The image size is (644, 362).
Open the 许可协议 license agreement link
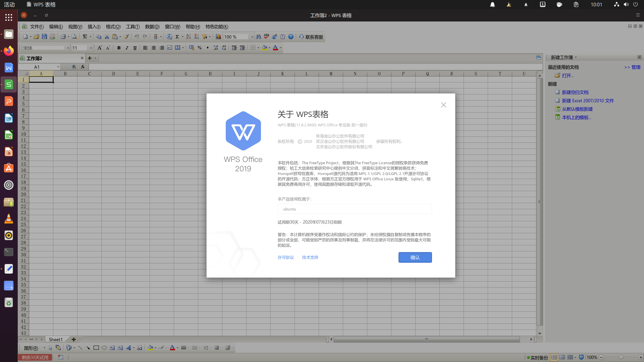tap(286, 257)
